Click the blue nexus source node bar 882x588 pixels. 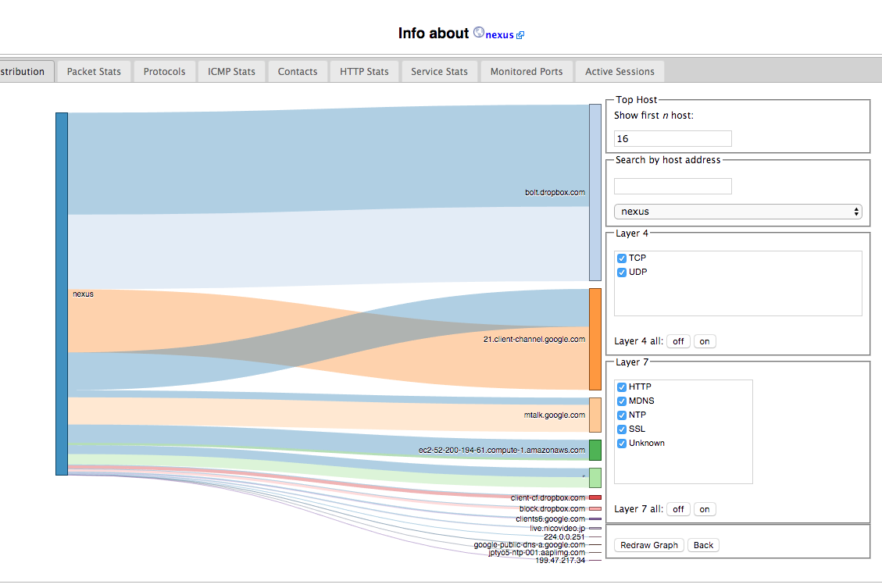pos(62,294)
